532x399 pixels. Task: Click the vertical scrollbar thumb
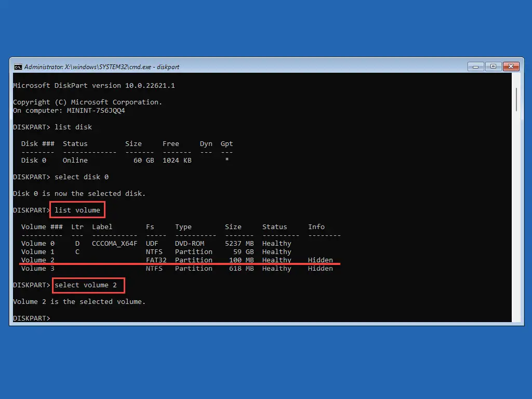[516, 99]
